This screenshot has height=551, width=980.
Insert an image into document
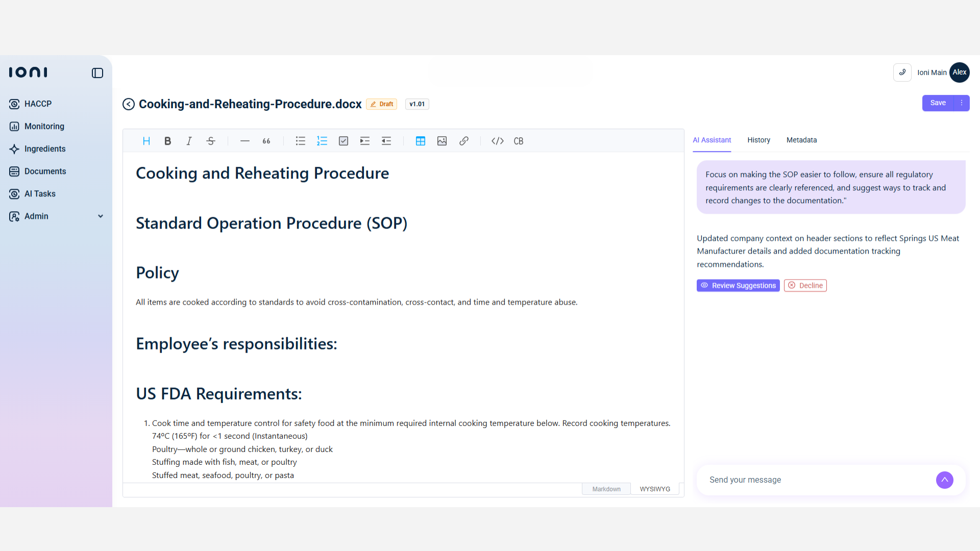442,141
